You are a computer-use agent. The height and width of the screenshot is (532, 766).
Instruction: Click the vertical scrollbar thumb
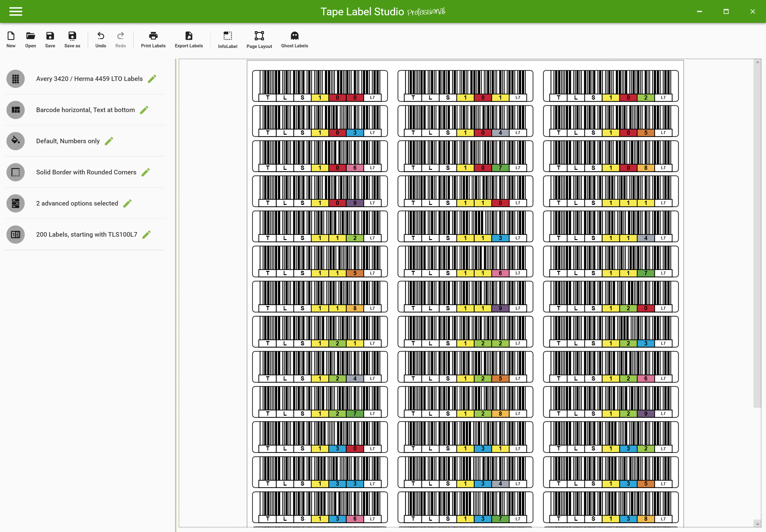pyautogui.click(x=757, y=236)
